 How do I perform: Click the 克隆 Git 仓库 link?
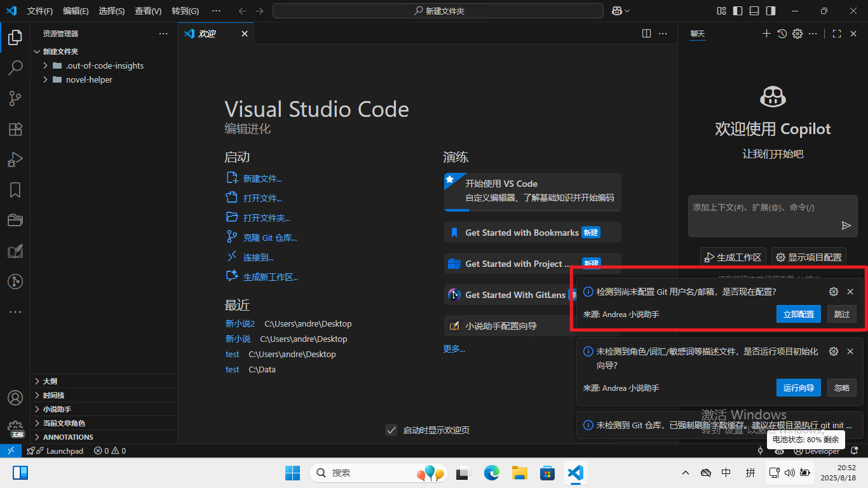(x=270, y=238)
